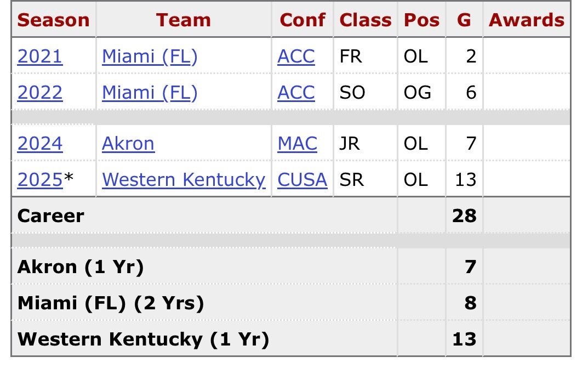Viewport: 588px width, 368px height.
Task: Open the 2022 season link
Action: pyautogui.click(x=40, y=93)
